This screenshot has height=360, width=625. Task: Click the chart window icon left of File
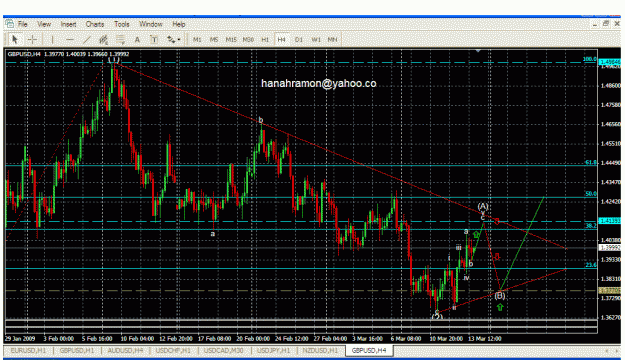[x=9, y=24]
